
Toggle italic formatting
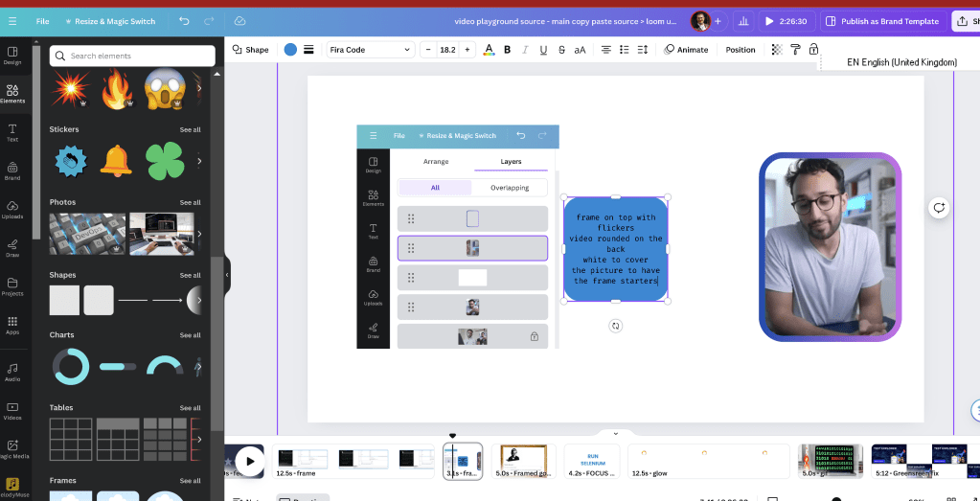(x=525, y=50)
